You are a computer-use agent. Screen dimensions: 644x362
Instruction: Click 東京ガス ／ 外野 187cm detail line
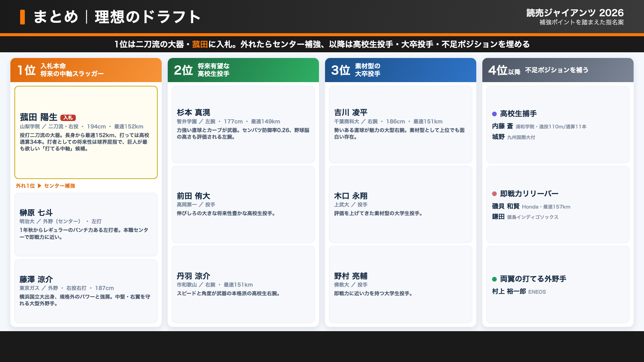tap(67, 288)
